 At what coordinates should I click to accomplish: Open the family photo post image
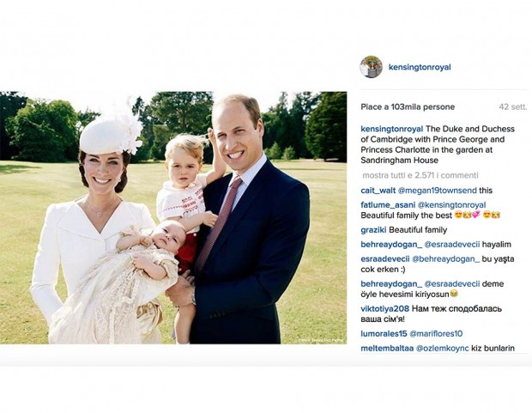(x=173, y=218)
